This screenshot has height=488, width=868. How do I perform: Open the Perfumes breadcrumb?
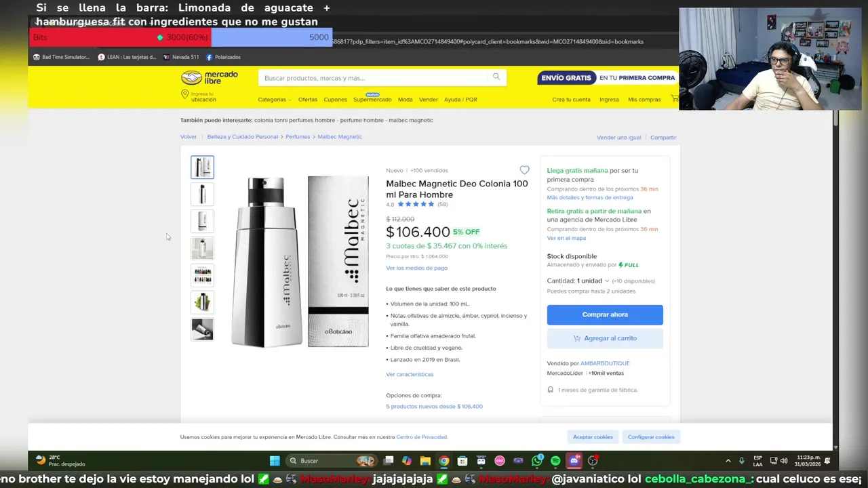click(298, 137)
